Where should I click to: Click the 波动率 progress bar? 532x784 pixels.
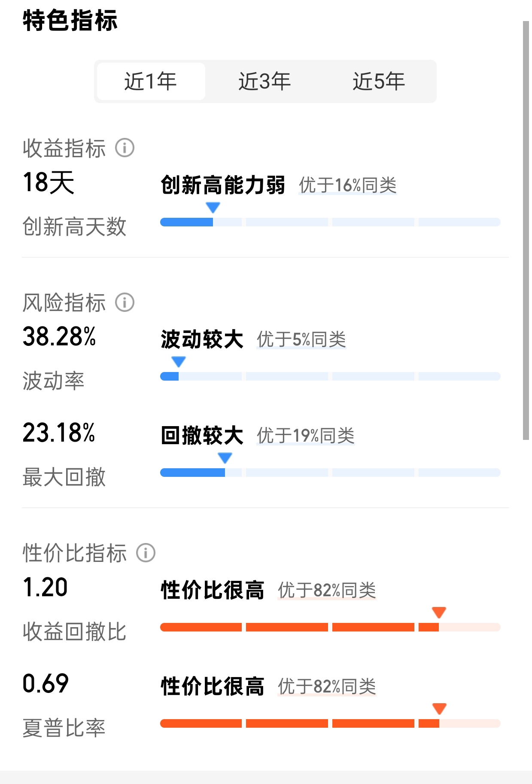pyautogui.click(x=330, y=376)
